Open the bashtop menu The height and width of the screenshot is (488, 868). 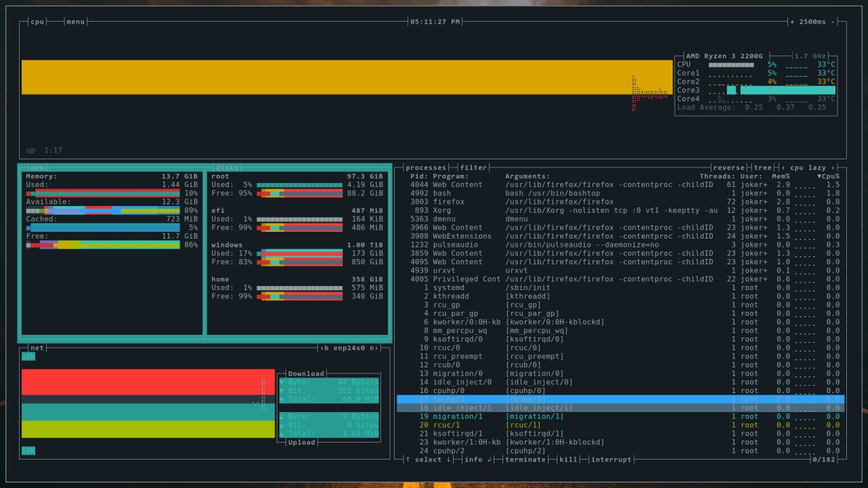[x=75, y=22]
